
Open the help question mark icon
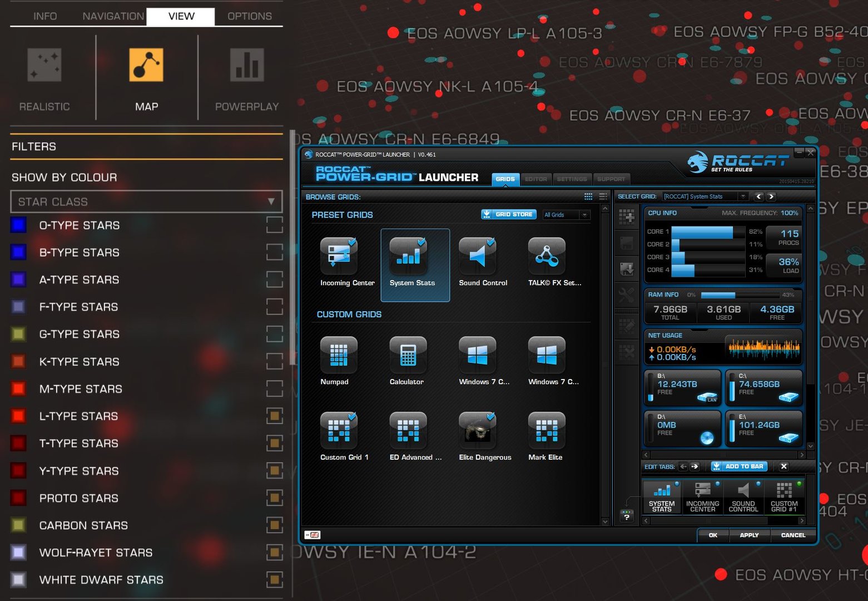(627, 516)
